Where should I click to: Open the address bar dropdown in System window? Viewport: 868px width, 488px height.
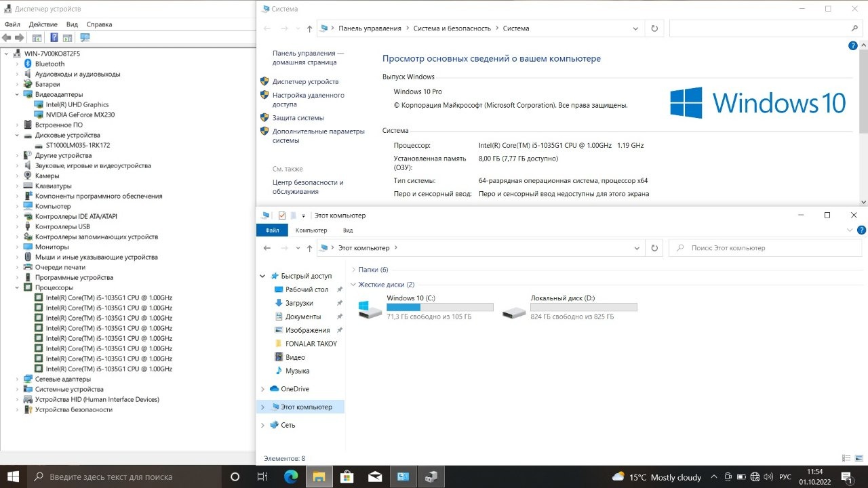pyautogui.click(x=635, y=28)
